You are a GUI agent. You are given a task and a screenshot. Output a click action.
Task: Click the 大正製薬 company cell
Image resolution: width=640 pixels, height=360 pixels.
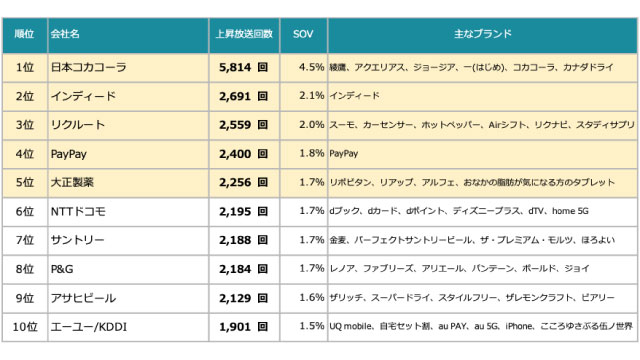coord(128,183)
